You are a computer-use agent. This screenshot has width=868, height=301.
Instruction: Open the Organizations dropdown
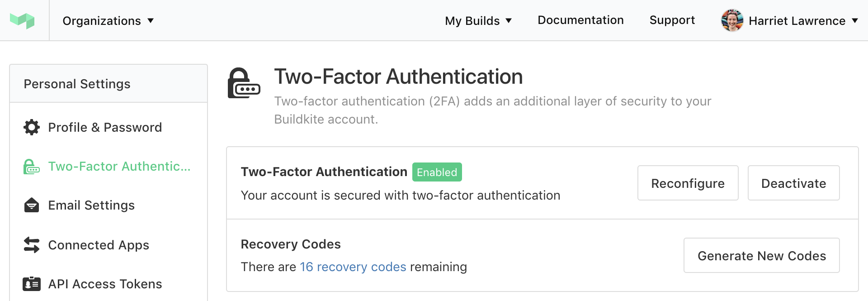(108, 20)
